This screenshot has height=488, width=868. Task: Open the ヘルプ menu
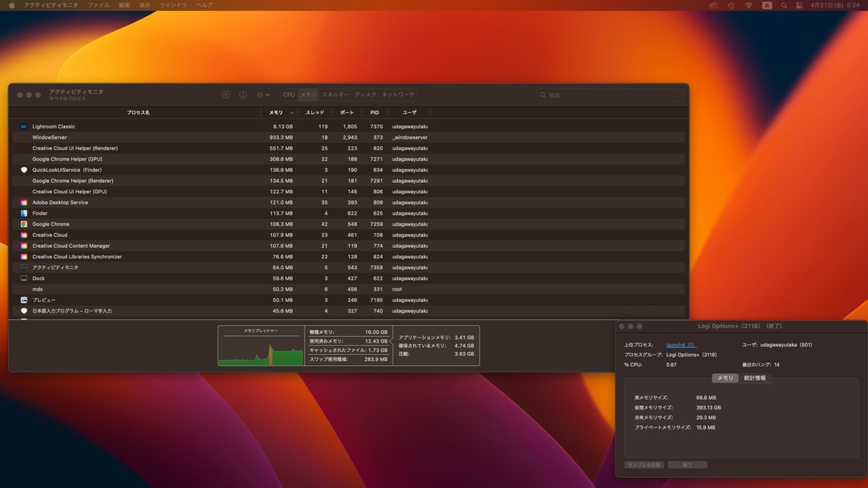[205, 5]
